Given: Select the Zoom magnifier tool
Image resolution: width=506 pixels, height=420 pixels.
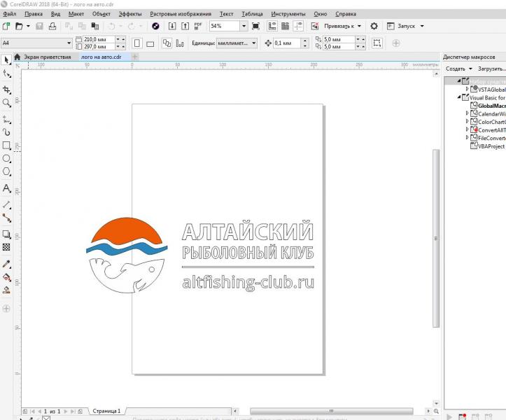Looking at the screenshot, I should (6, 103).
